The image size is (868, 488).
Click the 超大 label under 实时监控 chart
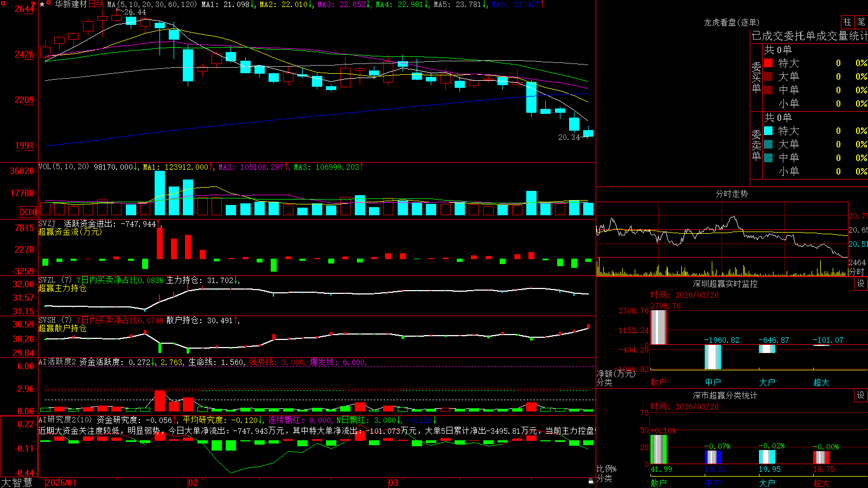click(821, 382)
